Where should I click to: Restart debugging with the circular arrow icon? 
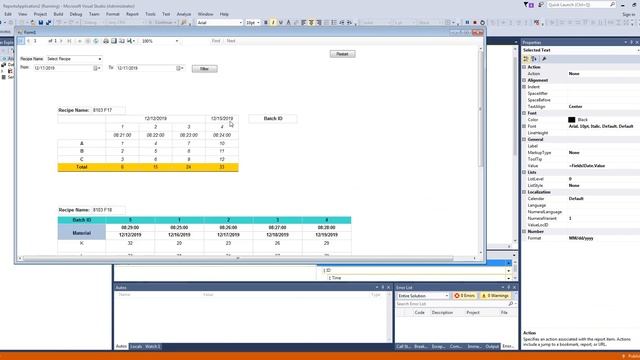[x=482, y=22]
